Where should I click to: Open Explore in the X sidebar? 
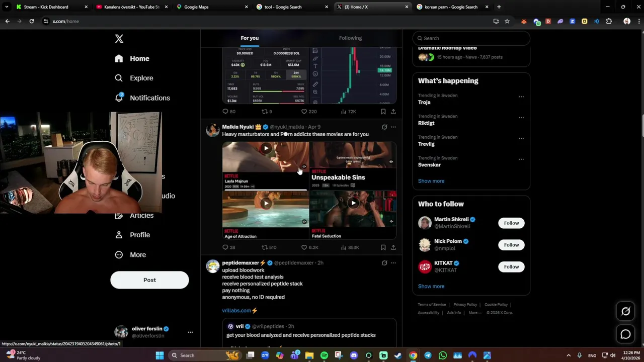click(x=134, y=78)
